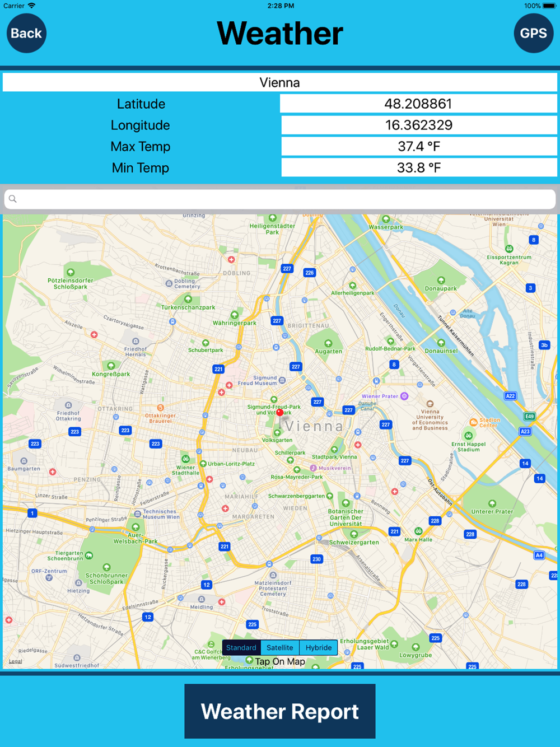
Task: Tap the Donauinsel marker icon
Action: [x=441, y=343]
